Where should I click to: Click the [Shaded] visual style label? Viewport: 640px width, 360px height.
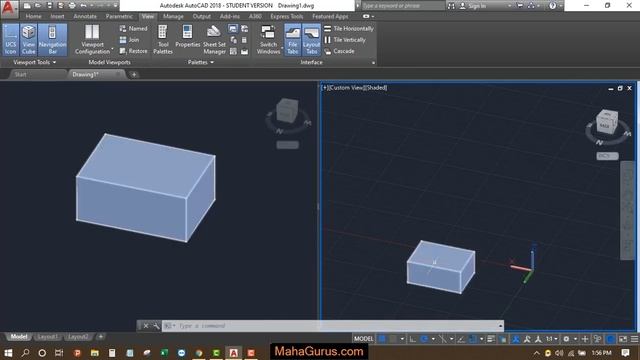(376, 88)
